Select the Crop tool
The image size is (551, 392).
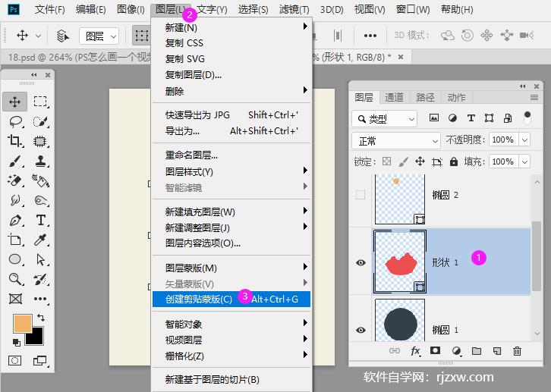click(15, 141)
